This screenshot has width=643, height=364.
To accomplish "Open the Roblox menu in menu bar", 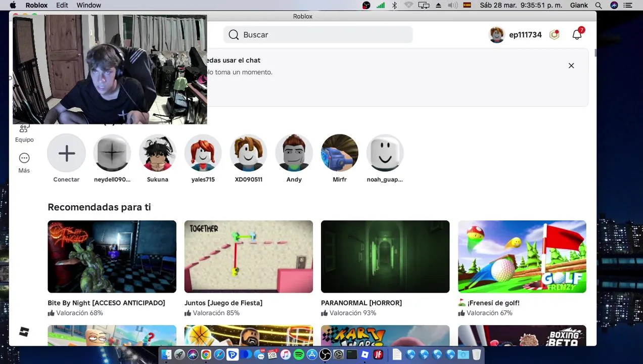I will 36,5.
